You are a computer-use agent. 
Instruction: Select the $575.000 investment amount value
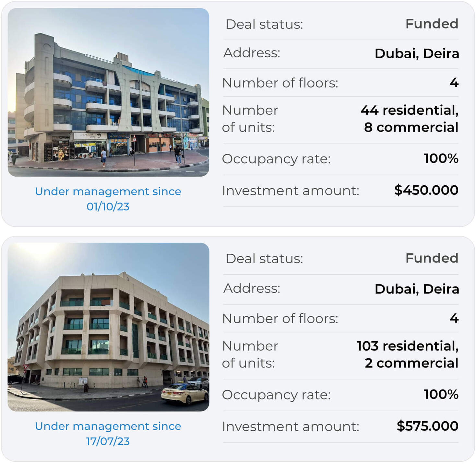tap(427, 426)
